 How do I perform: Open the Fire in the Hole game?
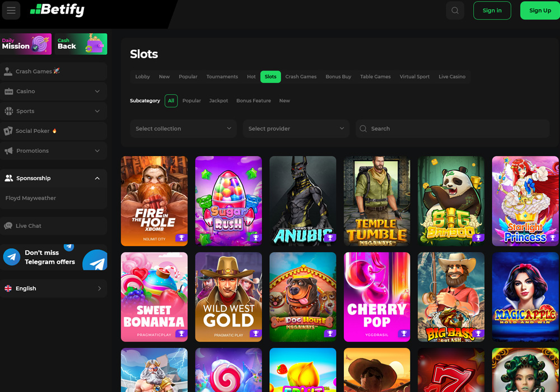155,201
